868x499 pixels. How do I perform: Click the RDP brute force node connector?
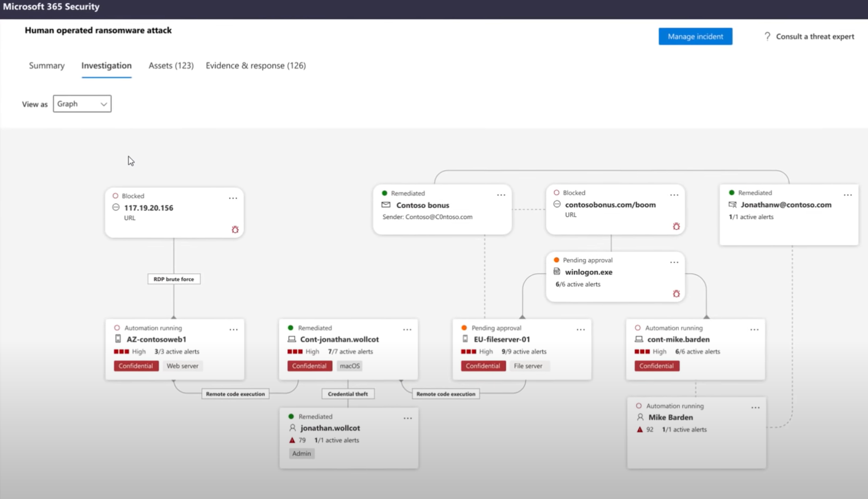pos(174,279)
